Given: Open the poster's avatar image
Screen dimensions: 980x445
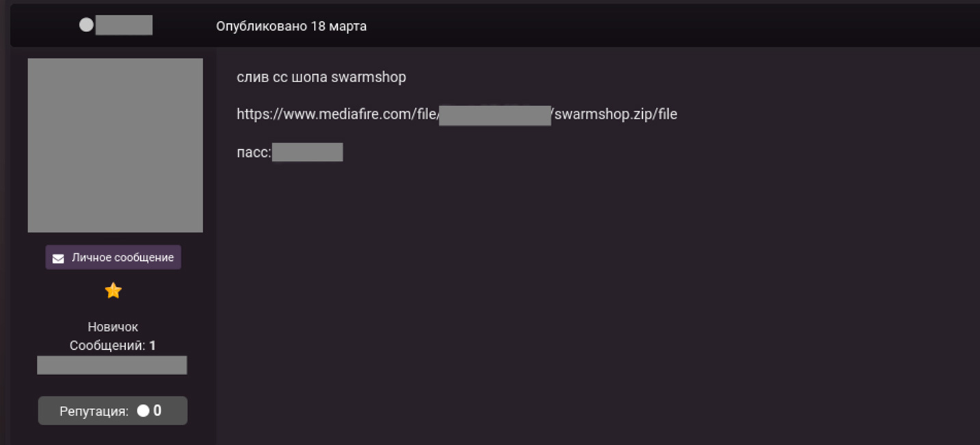Looking at the screenshot, I should [x=115, y=145].
